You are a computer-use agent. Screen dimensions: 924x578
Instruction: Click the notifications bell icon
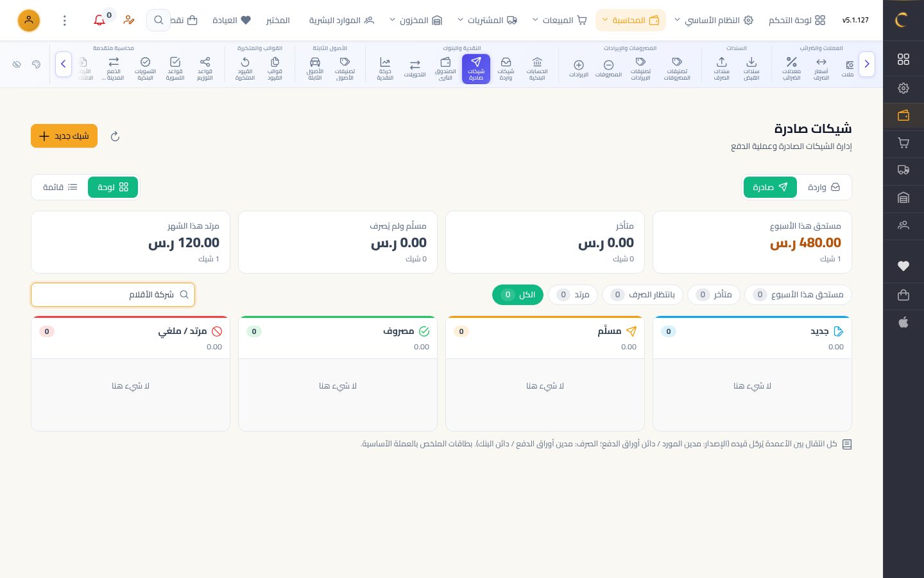click(99, 21)
